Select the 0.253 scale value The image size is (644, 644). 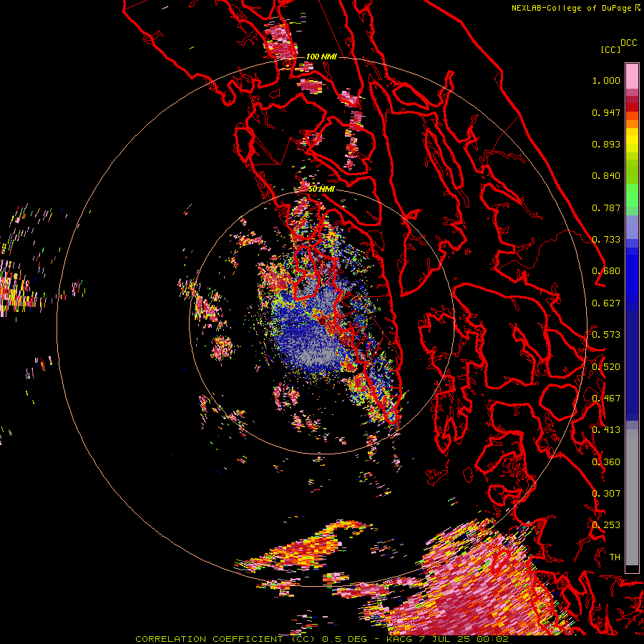[606, 525]
